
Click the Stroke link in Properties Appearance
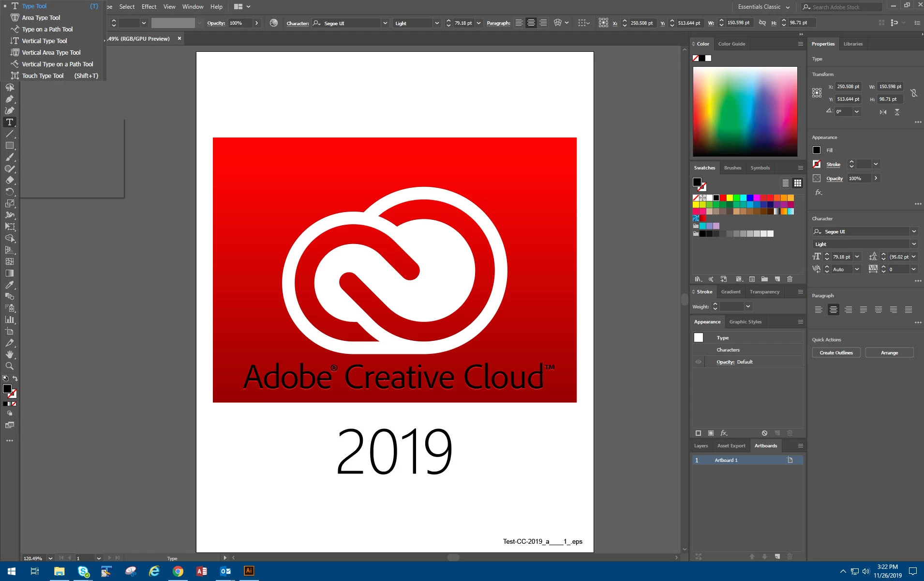(833, 165)
